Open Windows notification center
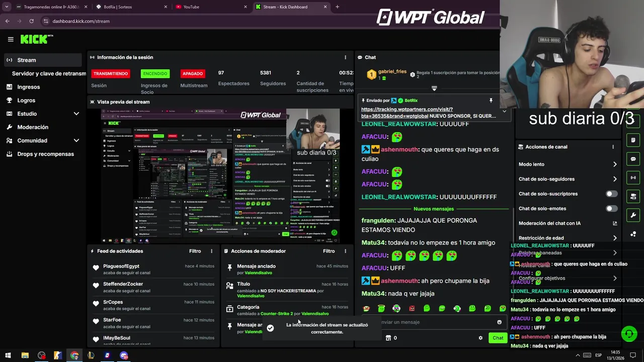The height and width of the screenshot is (362, 644). click(633, 355)
